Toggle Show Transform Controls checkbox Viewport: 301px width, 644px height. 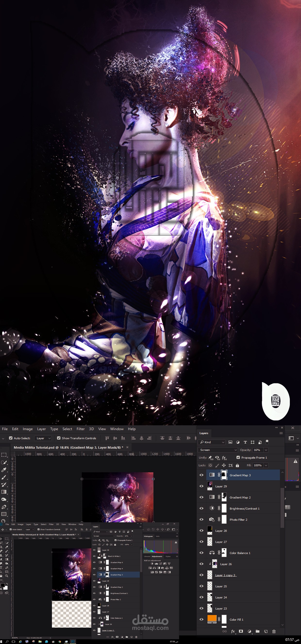coord(59,438)
